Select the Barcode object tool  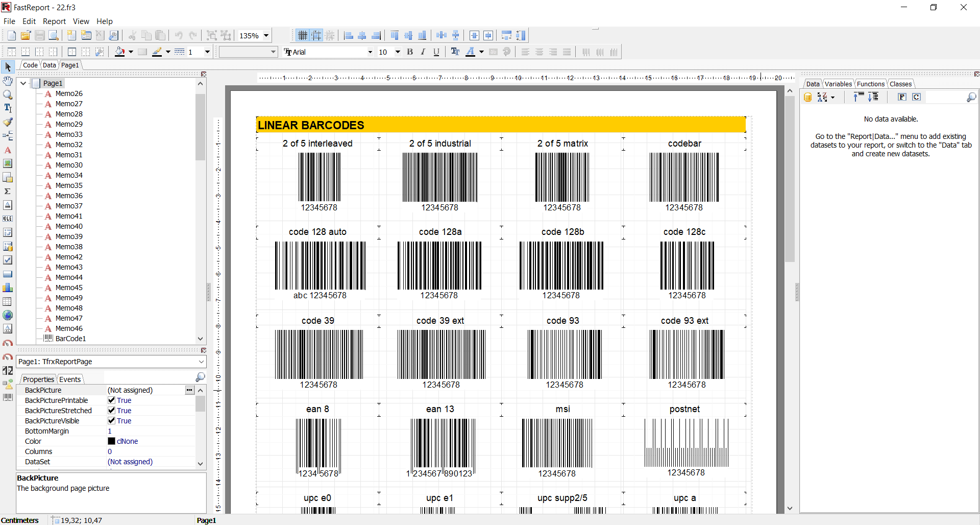(x=8, y=398)
